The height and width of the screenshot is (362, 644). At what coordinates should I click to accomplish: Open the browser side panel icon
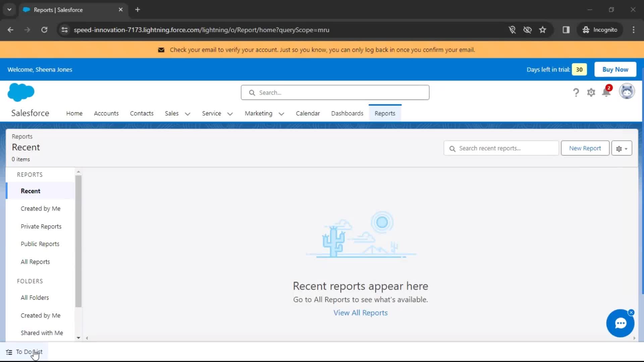click(566, 30)
